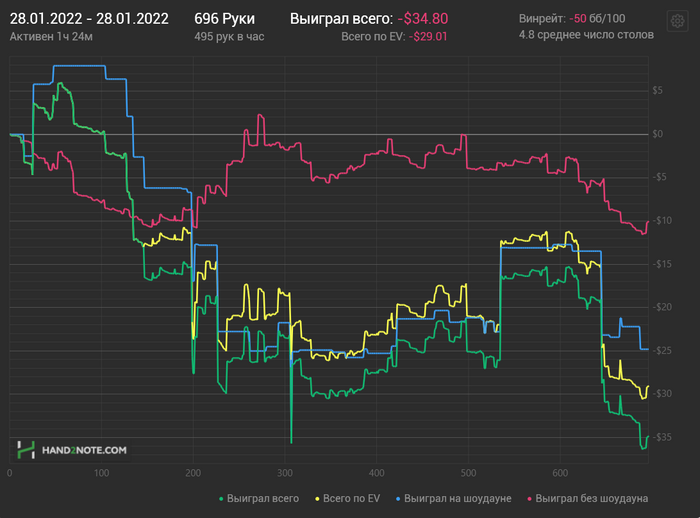The height and width of the screenshot is (518, 700).
Task: Click the '495 рук в час' text
Action: click(229, 37)
